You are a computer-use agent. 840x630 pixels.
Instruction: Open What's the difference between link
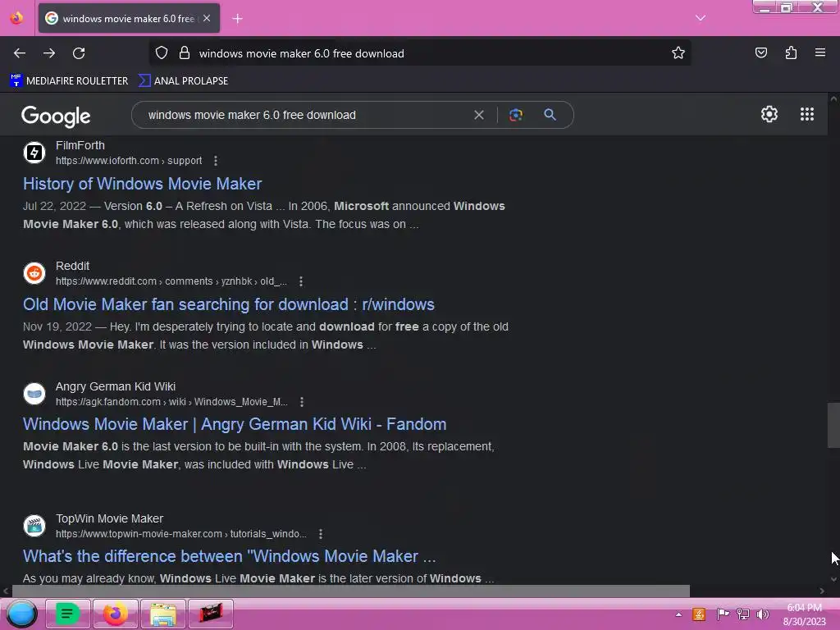point(230,556)
